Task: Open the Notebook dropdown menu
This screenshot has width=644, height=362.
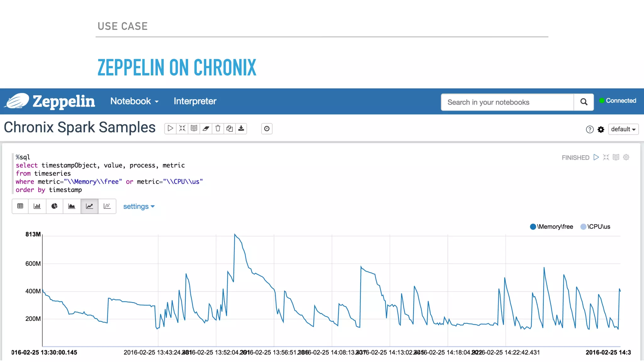Action: tap(134, 101)
